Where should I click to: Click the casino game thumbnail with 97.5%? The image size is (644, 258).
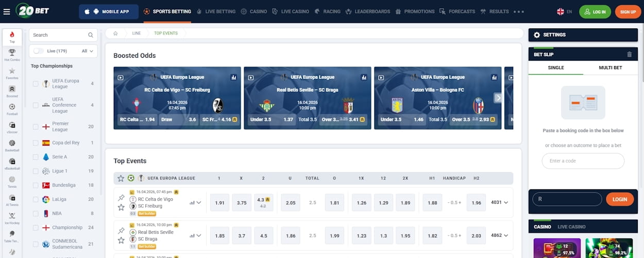point(556,248)
